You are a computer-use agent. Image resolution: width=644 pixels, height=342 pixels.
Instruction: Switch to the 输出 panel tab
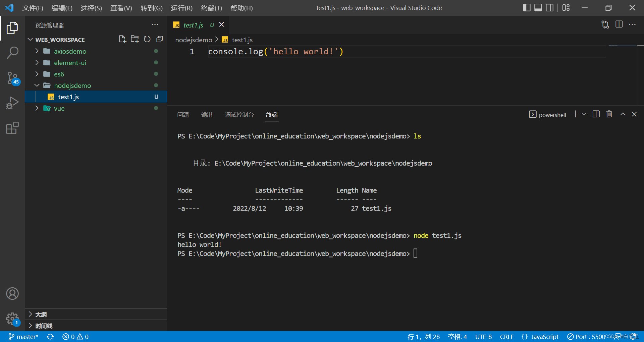point(207,115)
